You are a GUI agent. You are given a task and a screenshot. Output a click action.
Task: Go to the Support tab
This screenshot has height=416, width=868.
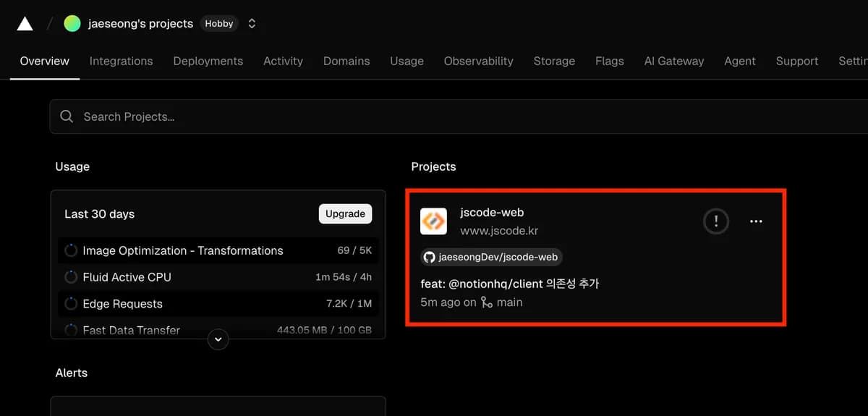(797, 61)
